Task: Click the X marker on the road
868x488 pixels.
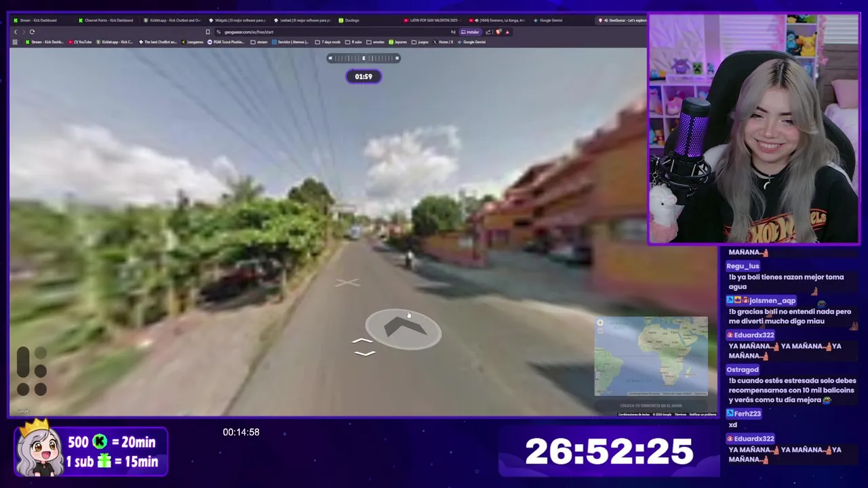Action: point(347,282)
